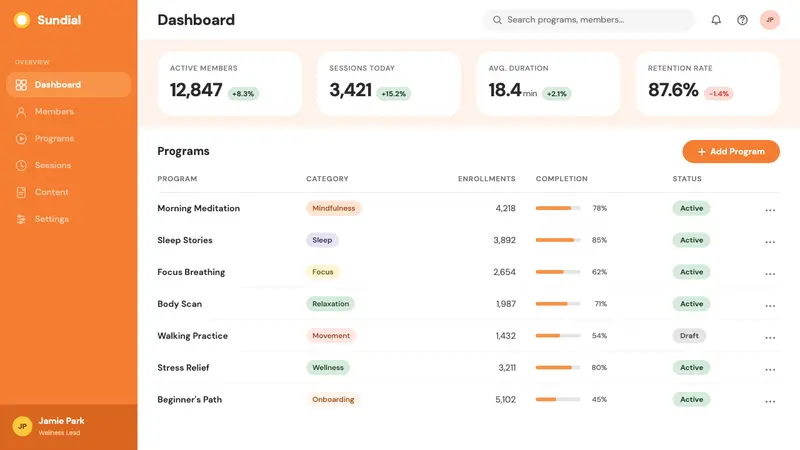Open more options for Body Scan
This screenshot has height=450, width=800.
tap(770, 306)
